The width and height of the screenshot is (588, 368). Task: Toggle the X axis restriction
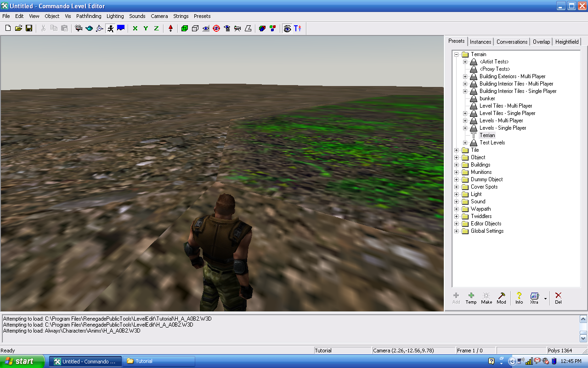coord(135,29)
